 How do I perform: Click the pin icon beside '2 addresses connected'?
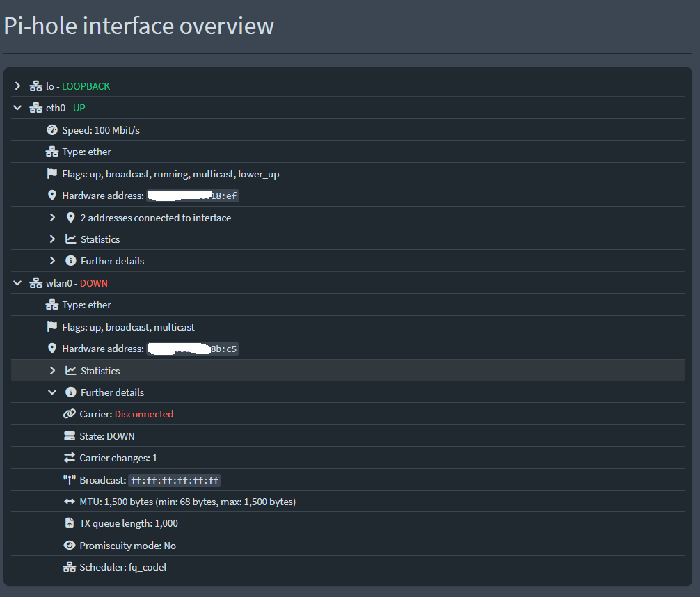(70, 218)
